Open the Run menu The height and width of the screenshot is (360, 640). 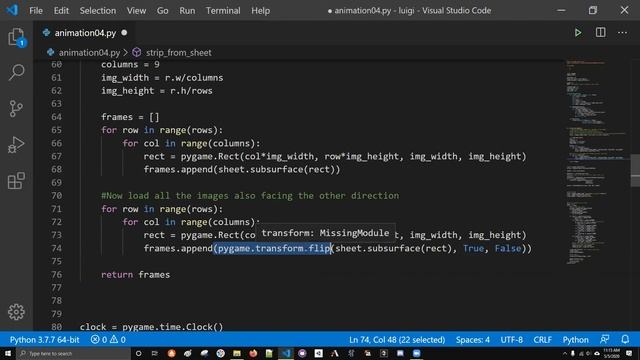click(x=187, y=11)
